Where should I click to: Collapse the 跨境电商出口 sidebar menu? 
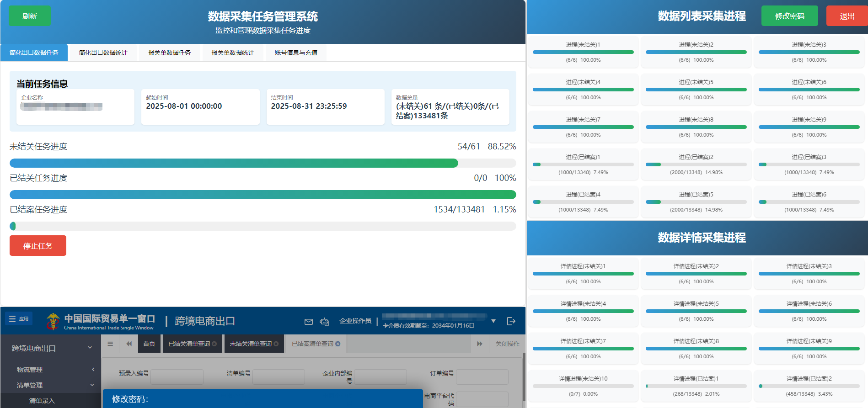pos(90,348)
